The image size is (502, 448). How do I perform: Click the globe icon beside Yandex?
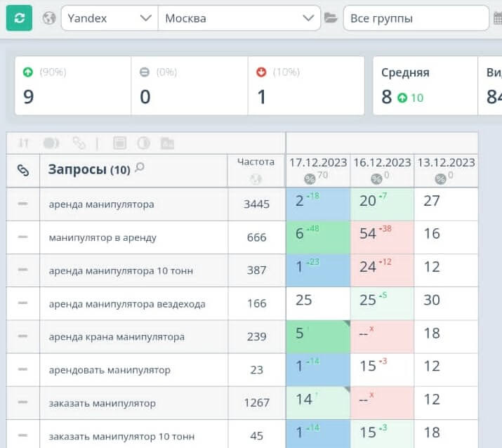[48, 18]
